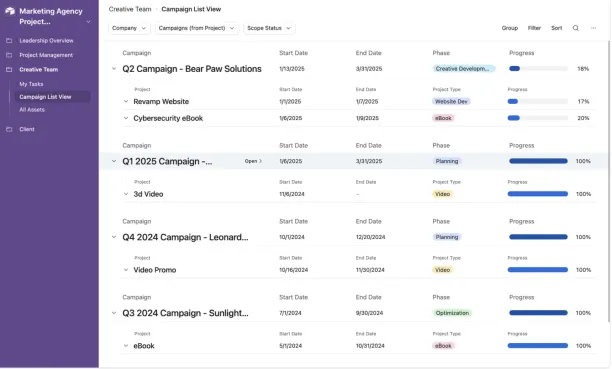
Task: Select Creative Team in sidebar
Action: pyautogui.click(x=39, y=70)
